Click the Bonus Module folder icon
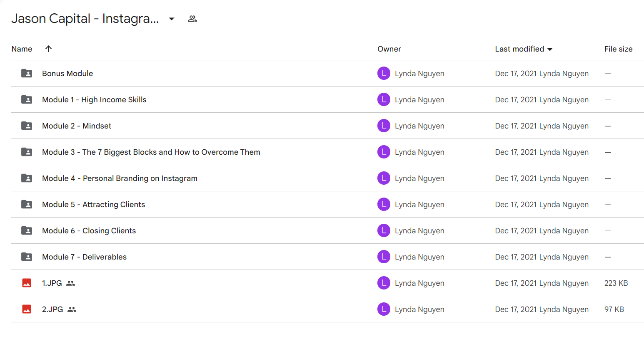This screenshot has width=644, height=339. 27,73
